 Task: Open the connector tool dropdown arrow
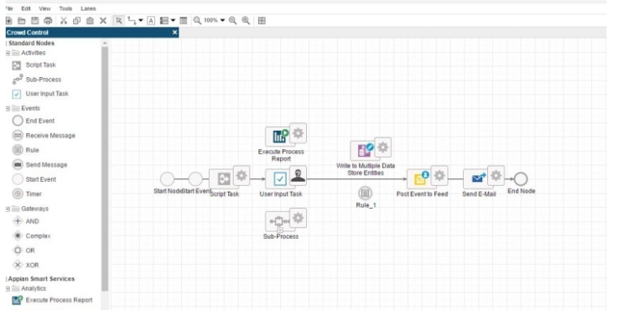141,20
